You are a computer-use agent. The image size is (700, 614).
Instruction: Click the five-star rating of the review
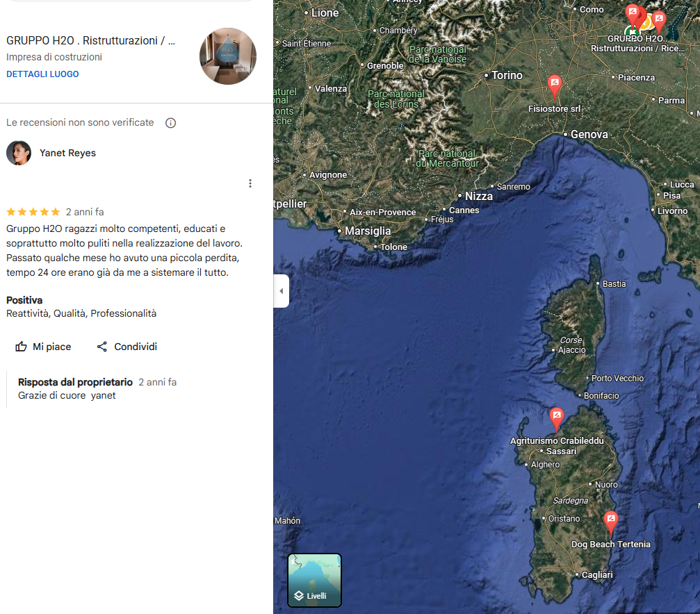pos(33,212)
